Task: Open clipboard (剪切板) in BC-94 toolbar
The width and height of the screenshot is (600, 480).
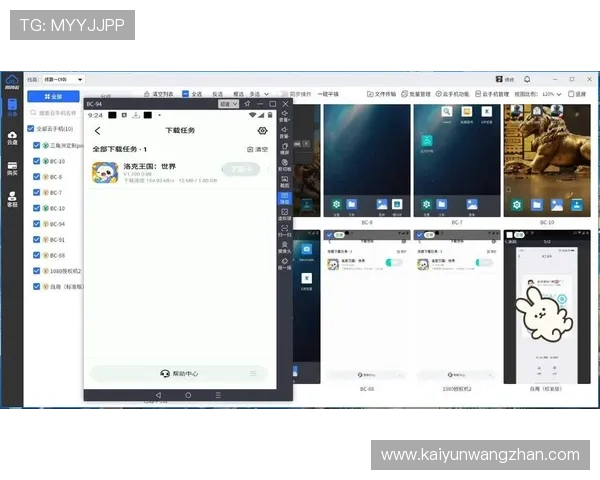Action: click(285, 165)
